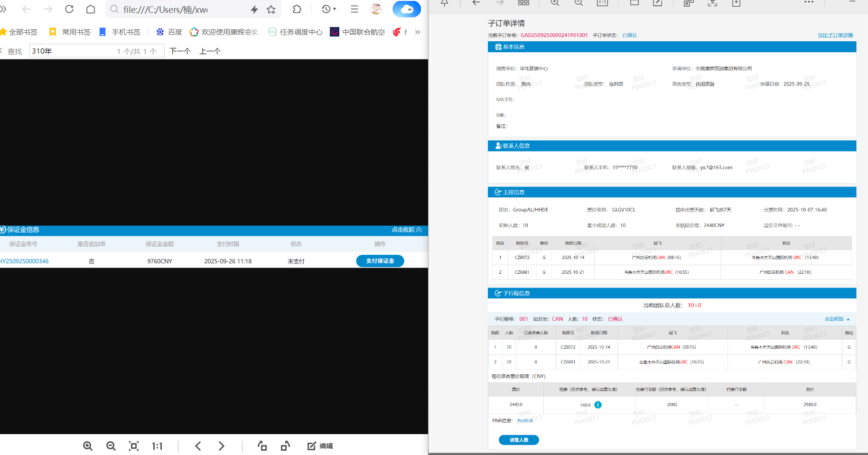Expand the hidden bookmarks overflow chevron

pos(418,32)
